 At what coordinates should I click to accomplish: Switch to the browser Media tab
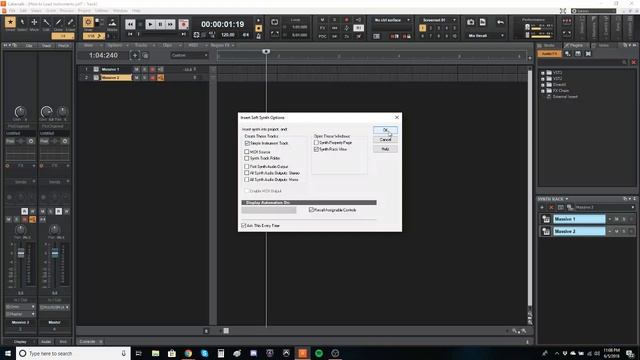click(549, 45)
